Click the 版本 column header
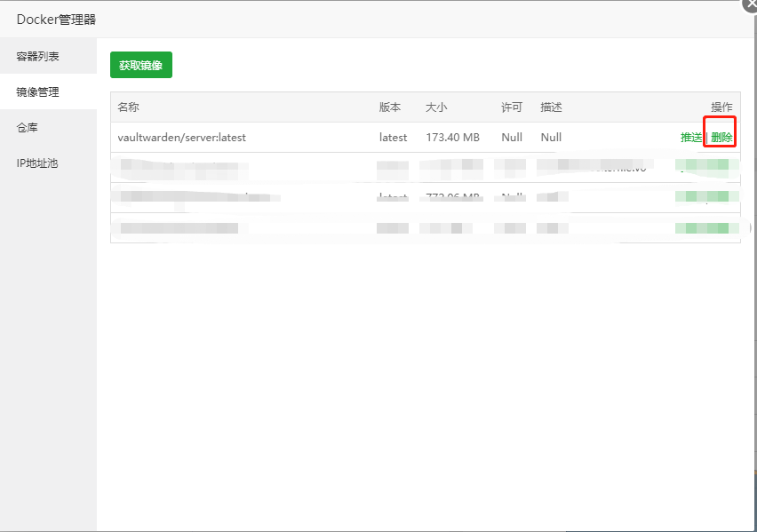Viewport: 757px width, 532px height. tap(390, 107)
